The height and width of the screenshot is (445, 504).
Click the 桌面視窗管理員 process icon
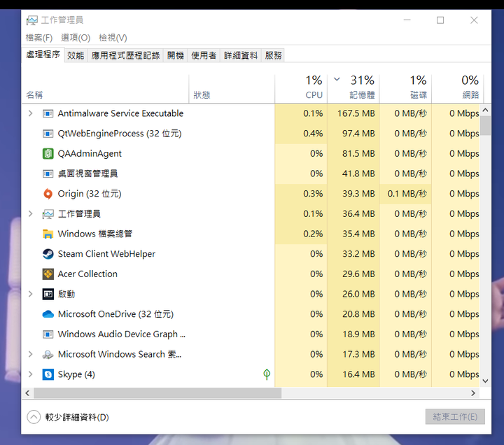[x=48, y=174]
